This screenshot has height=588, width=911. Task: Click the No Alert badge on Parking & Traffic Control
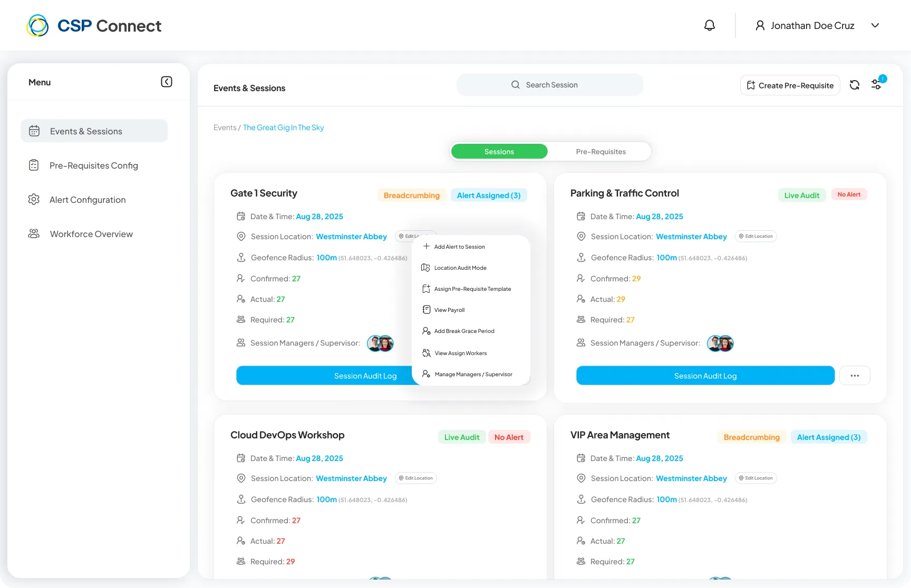(x=849, y=195)
